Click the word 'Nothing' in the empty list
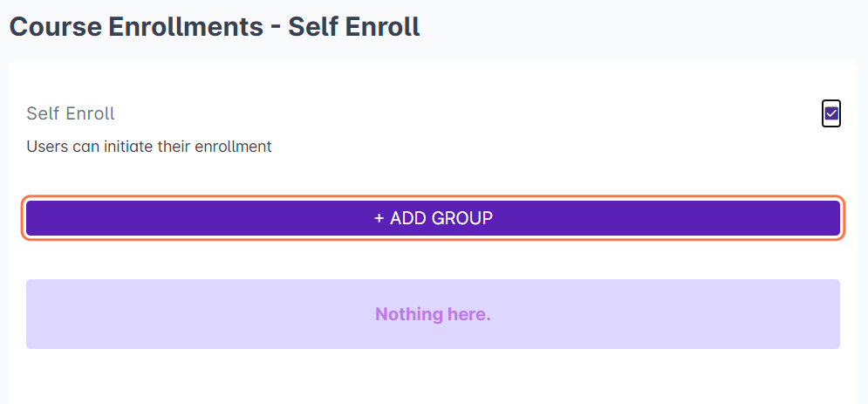The width and height of the screenshot is (868, 404). pyautogui.click(x=407, y=314)
